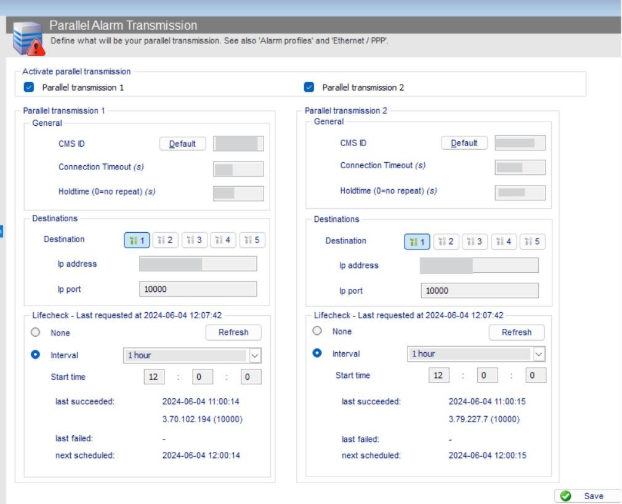
Task: Click Connection Timeout field in transmission 2
Action: click(520, 167)
